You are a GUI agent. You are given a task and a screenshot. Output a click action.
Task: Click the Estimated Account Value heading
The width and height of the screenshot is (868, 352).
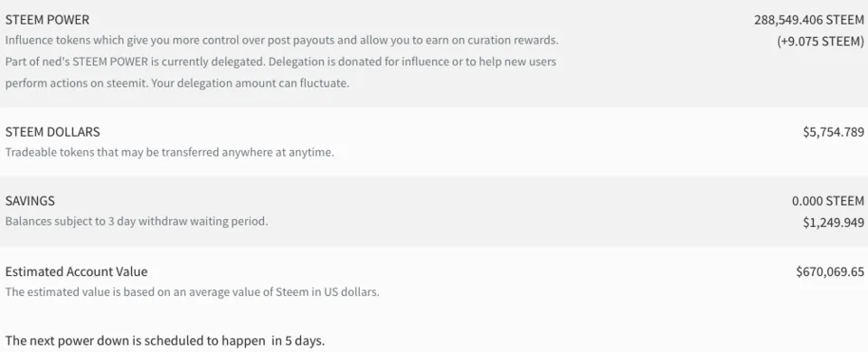tap(76, 271)
